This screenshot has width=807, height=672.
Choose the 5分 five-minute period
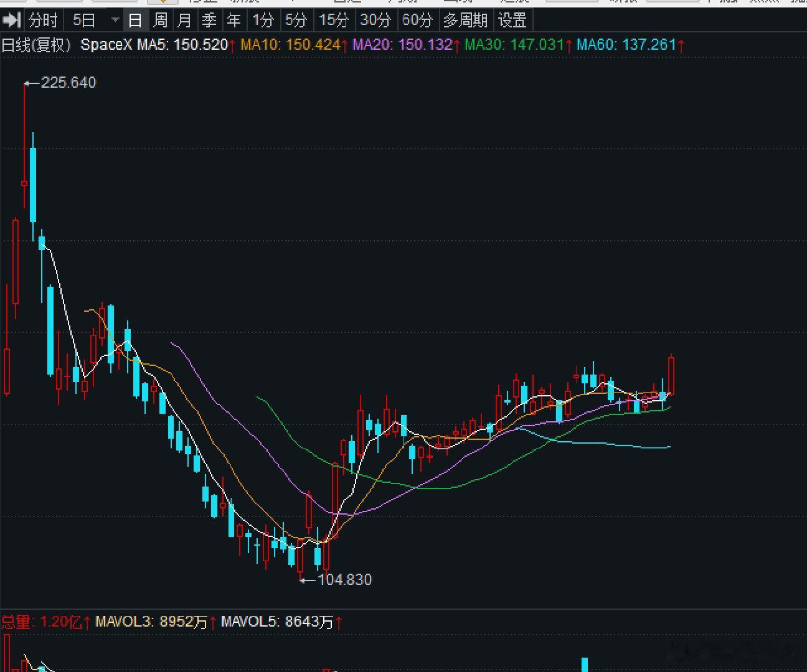(x=296, y=21)
